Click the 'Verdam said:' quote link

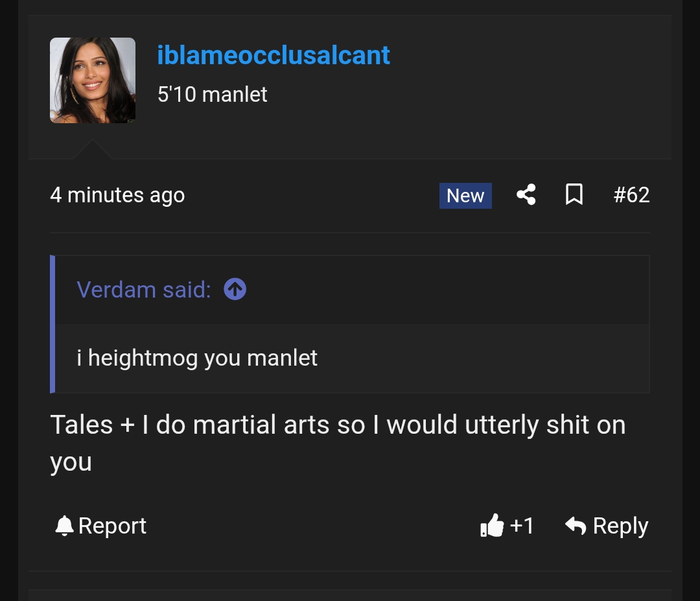pyautogui.click(x=144, y=290)
